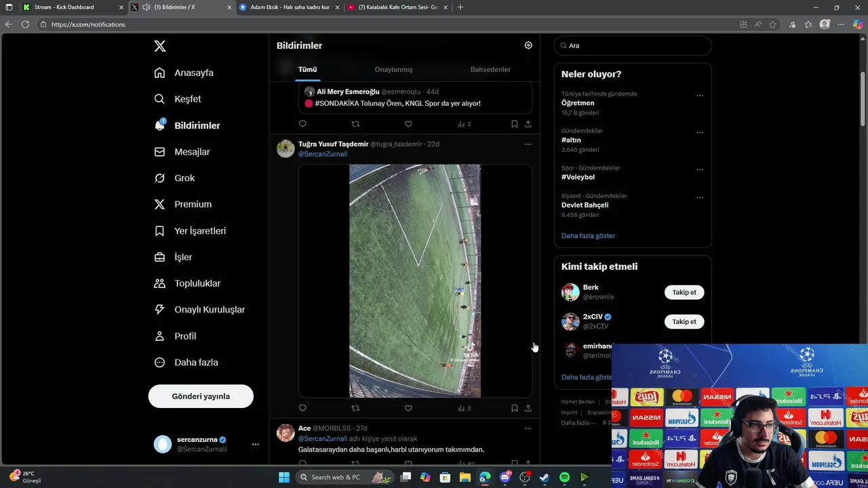Open notification settings gear icon
Viewport: 868px width, 488px height.
(528, 45)
